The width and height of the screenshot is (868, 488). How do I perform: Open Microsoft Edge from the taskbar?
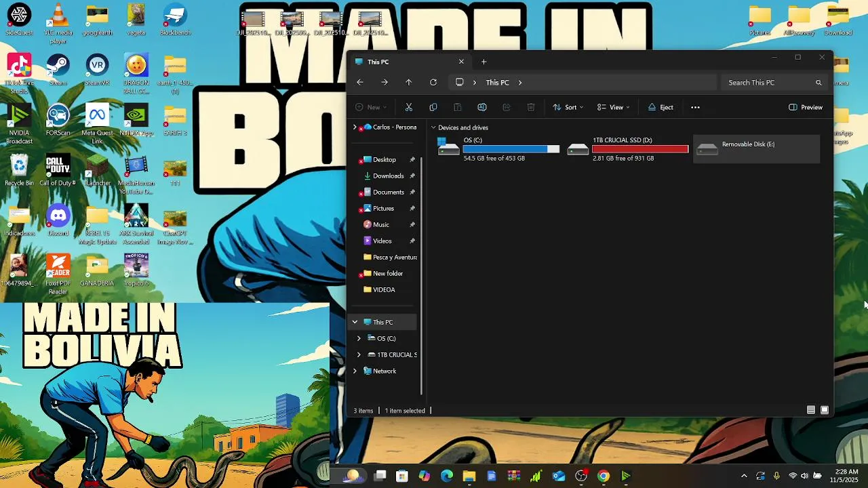[x=447, y=476]
